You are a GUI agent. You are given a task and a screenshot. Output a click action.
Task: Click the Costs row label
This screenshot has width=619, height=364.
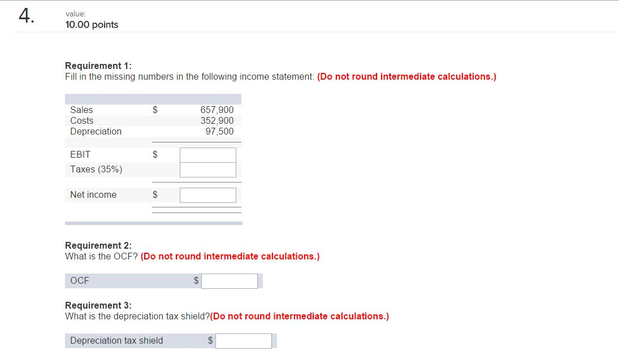(x=82, y=120)
